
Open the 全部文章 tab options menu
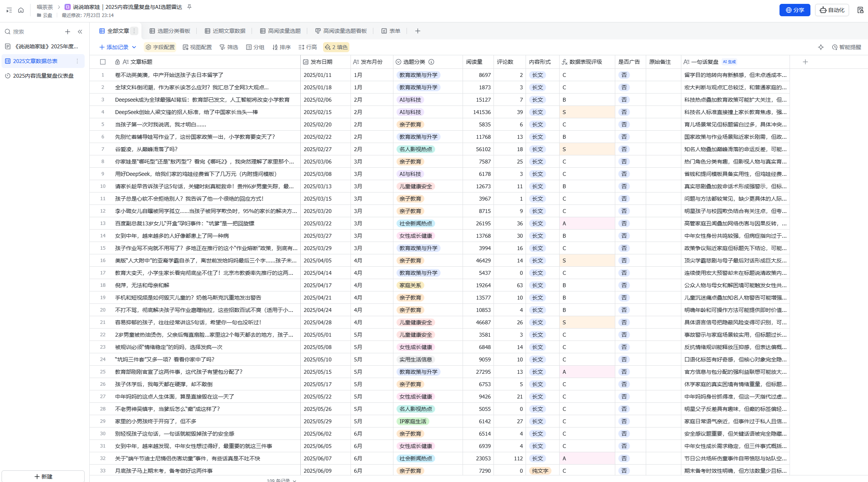(134, 31)
